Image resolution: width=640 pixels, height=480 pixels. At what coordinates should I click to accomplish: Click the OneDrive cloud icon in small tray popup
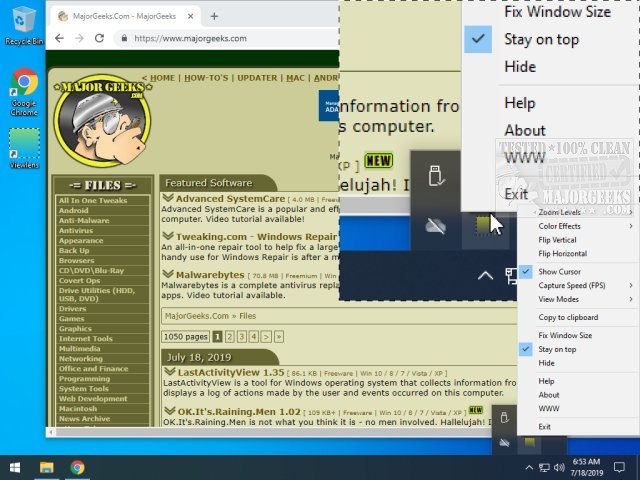tap(504, 442)
